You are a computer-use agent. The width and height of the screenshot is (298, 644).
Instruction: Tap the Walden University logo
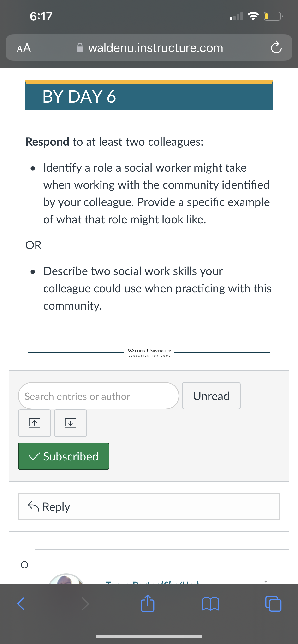pyautogui.click(x=149, y=352)
